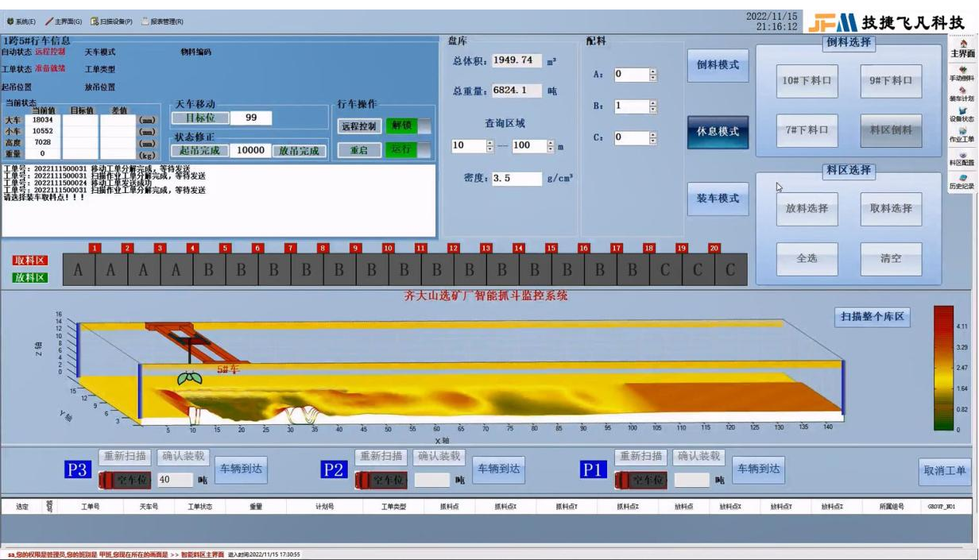The image size is (979, 560).
Task: Click the 工单状态 column header
Action: (x=200, y=506)
